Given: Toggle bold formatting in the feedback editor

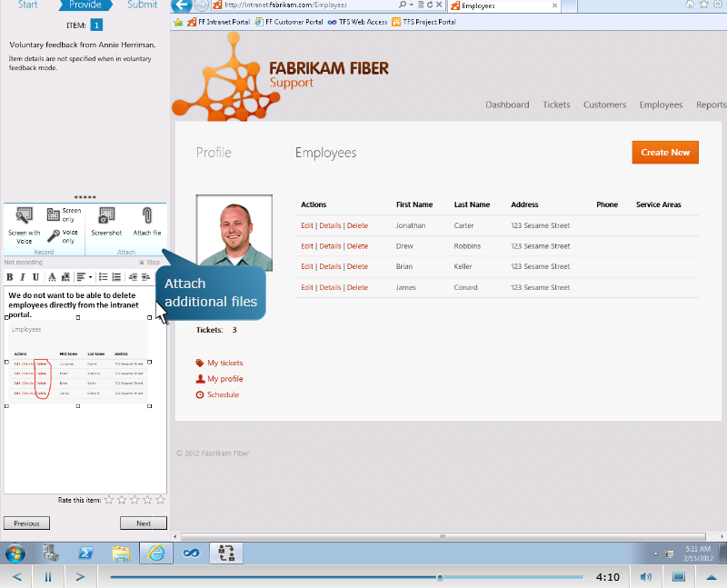Looking at the screenshot, I should 9,277.
